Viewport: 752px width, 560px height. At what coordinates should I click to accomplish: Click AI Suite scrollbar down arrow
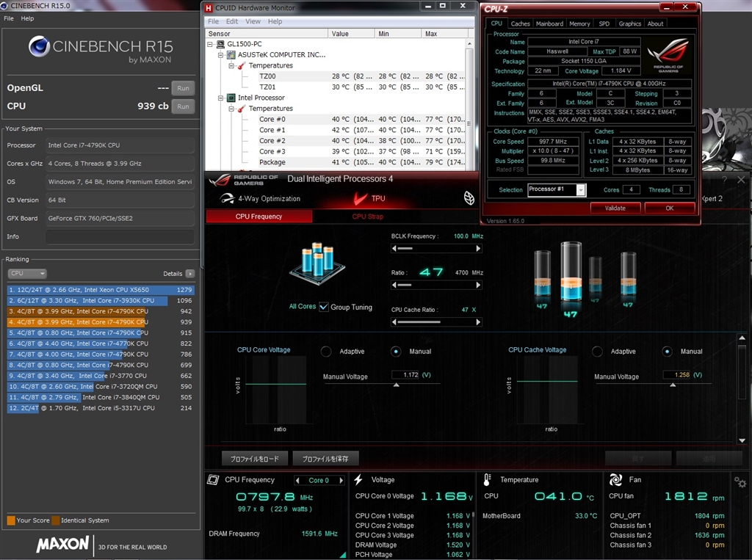point(742,440)
